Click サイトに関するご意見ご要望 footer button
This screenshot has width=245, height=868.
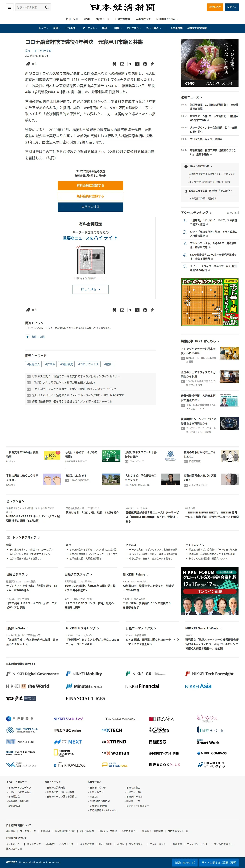[x=219, y=863]
